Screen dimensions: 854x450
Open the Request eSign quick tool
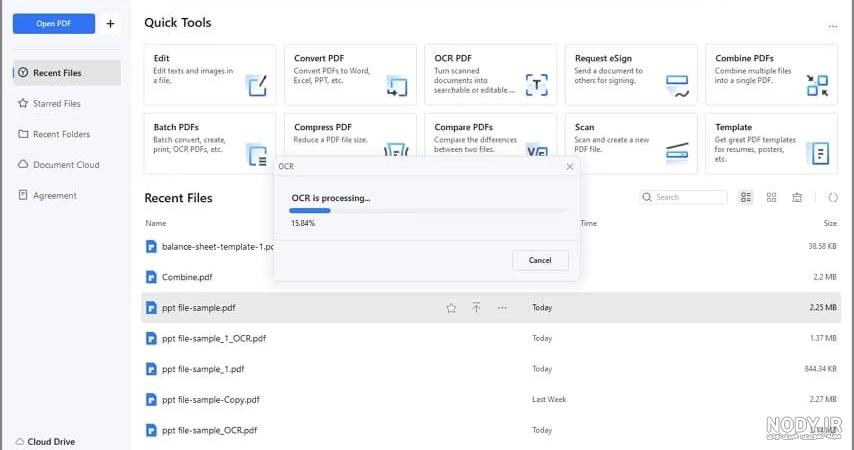coord(631,75)
